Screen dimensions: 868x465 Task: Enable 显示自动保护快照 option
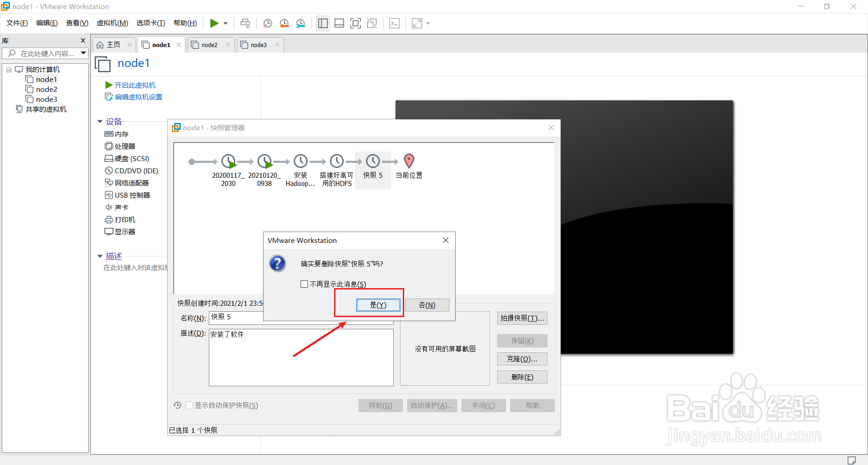(x=190, y=405)
